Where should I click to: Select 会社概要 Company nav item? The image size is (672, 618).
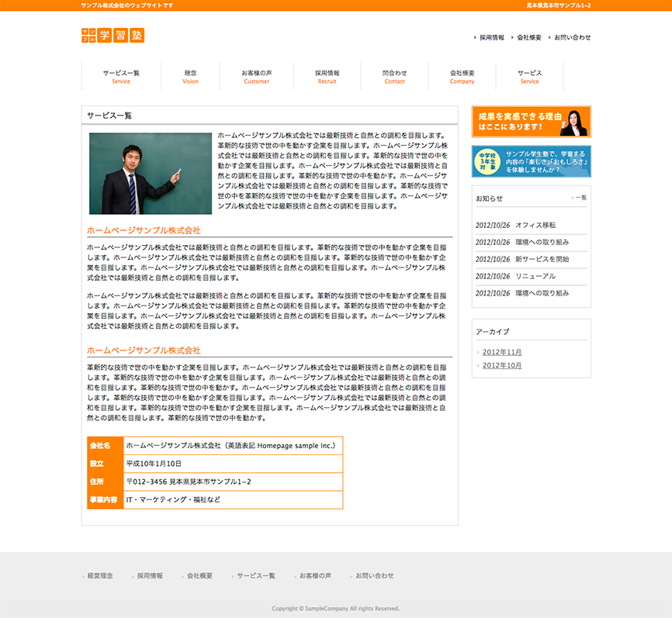(x=462, y=77)
